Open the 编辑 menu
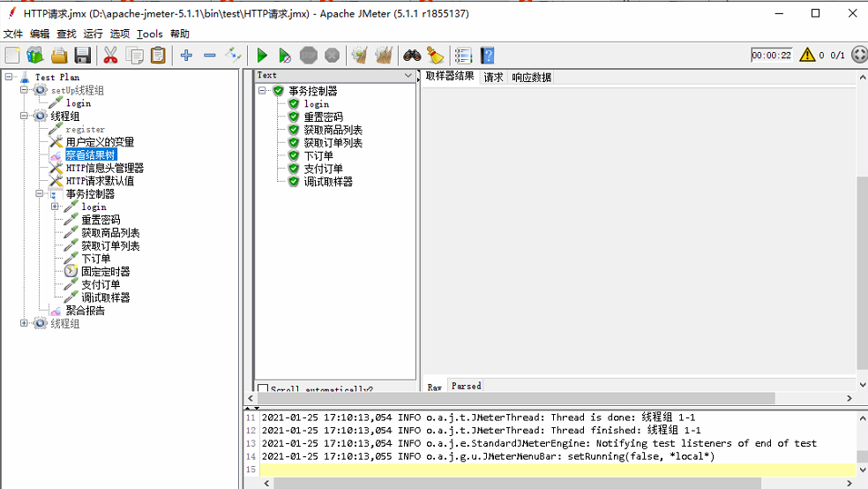This screenshot has height=489, width=868. tap(40, 34)
